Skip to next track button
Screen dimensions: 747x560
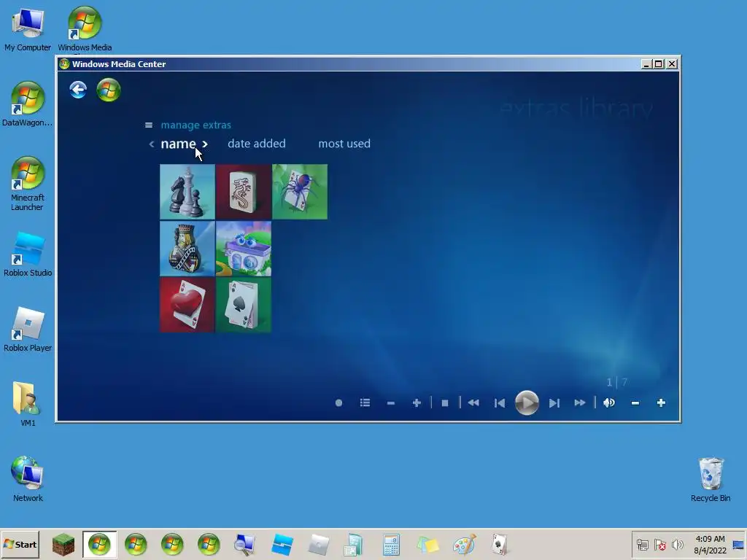(554, 403)
